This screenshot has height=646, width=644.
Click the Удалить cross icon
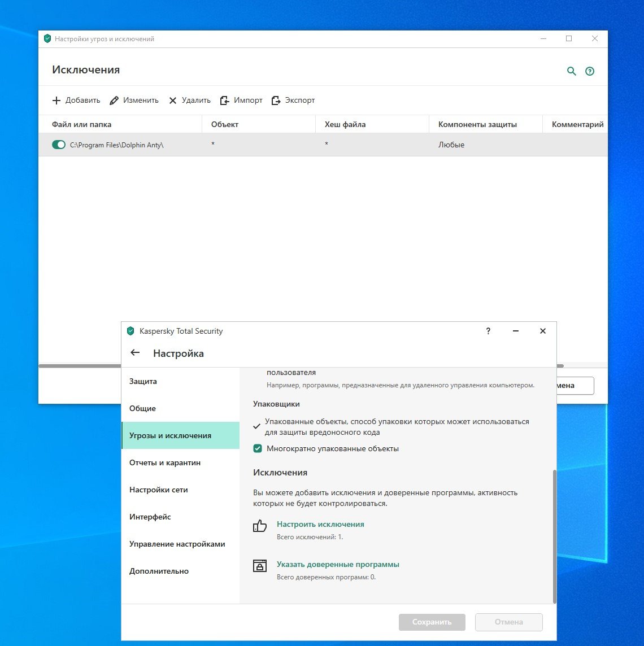(173, 101)
